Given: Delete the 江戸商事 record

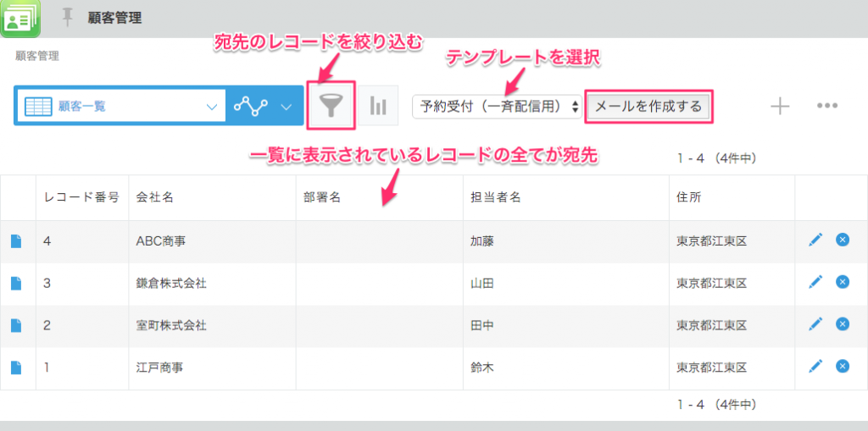Looking at the screenshot, I should [843, 366].
